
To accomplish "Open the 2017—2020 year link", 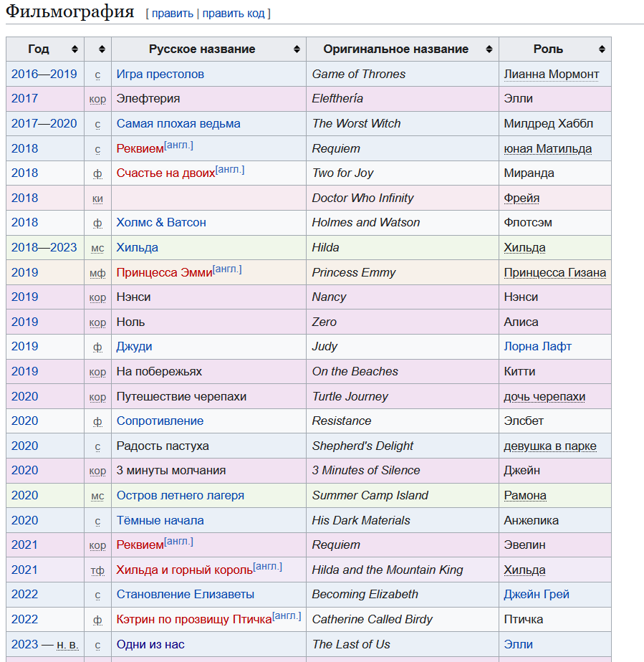I will [44, 124].
